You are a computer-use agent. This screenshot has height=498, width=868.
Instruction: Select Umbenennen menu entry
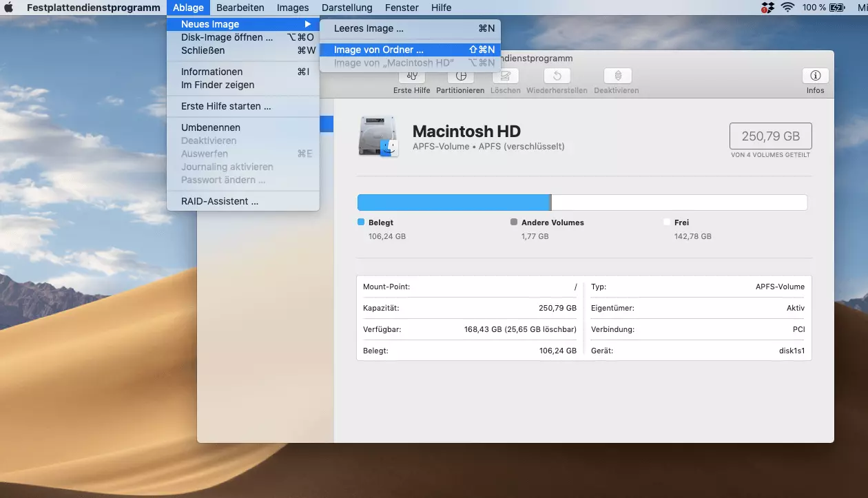[x=243, y=127]
